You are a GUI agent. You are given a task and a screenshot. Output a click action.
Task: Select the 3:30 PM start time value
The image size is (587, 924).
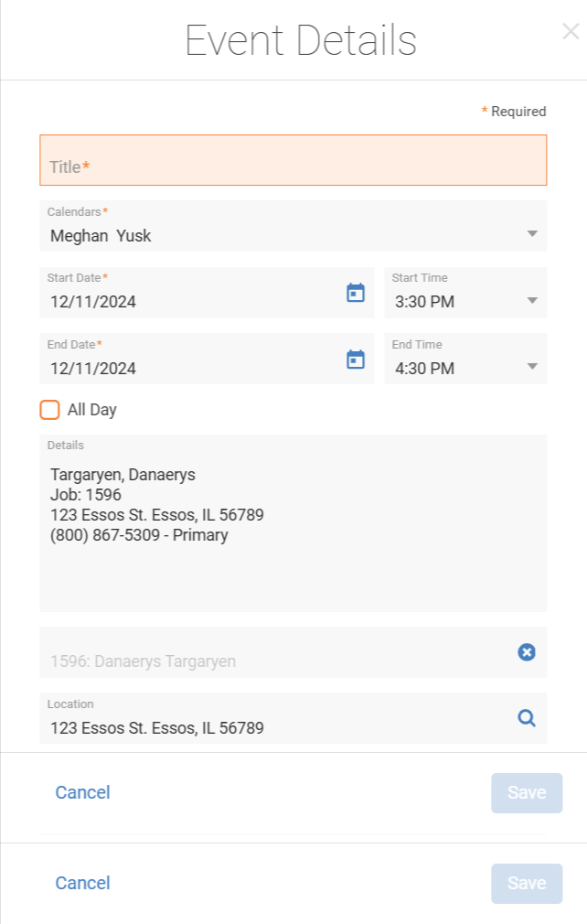(x=424, y=302)
